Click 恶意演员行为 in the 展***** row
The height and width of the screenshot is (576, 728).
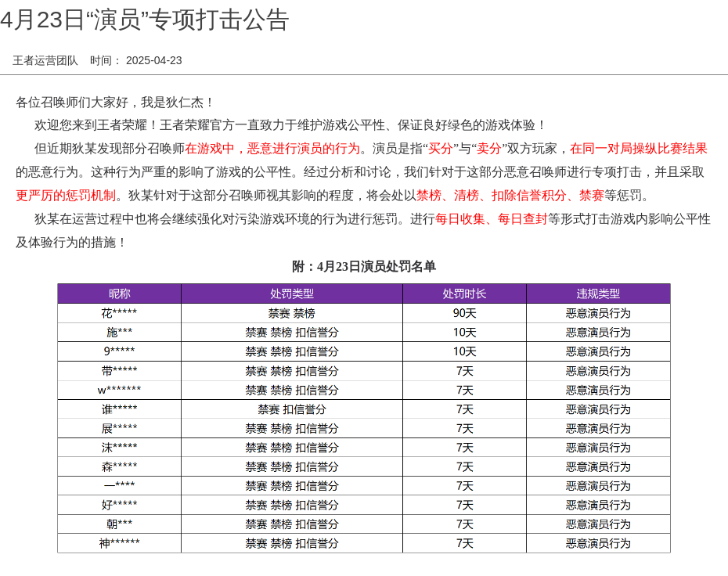tap(598, 428)
